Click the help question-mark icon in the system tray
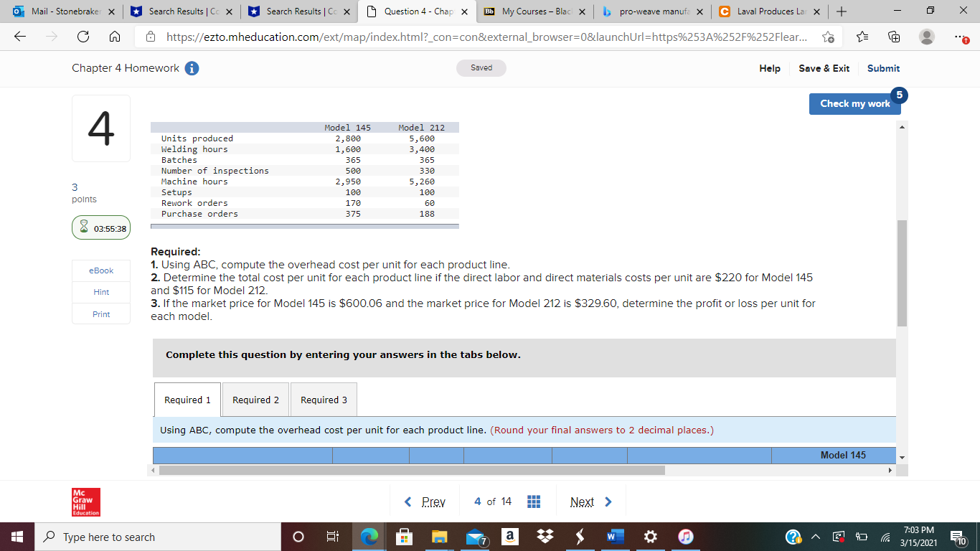 click(793, 537)
